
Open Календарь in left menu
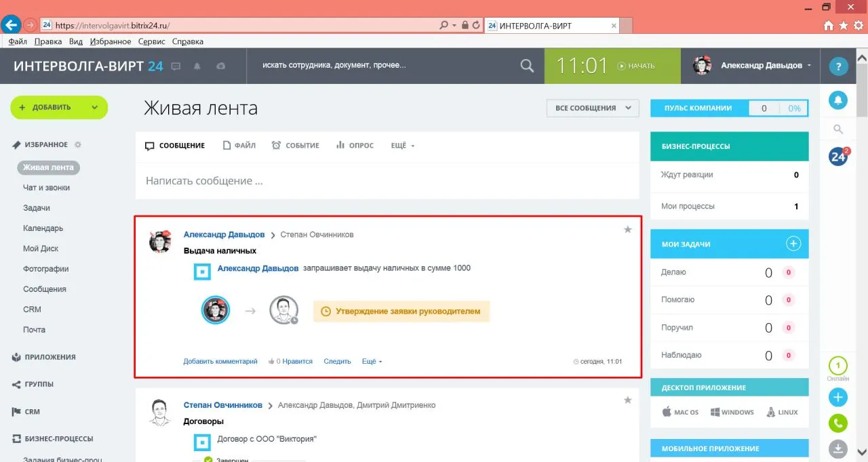click(43, 228)
